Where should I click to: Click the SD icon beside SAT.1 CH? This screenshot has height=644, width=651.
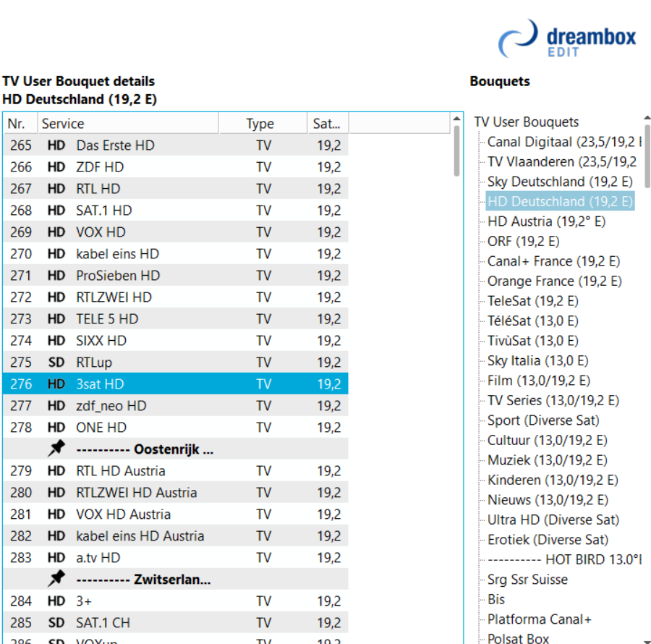56,622
